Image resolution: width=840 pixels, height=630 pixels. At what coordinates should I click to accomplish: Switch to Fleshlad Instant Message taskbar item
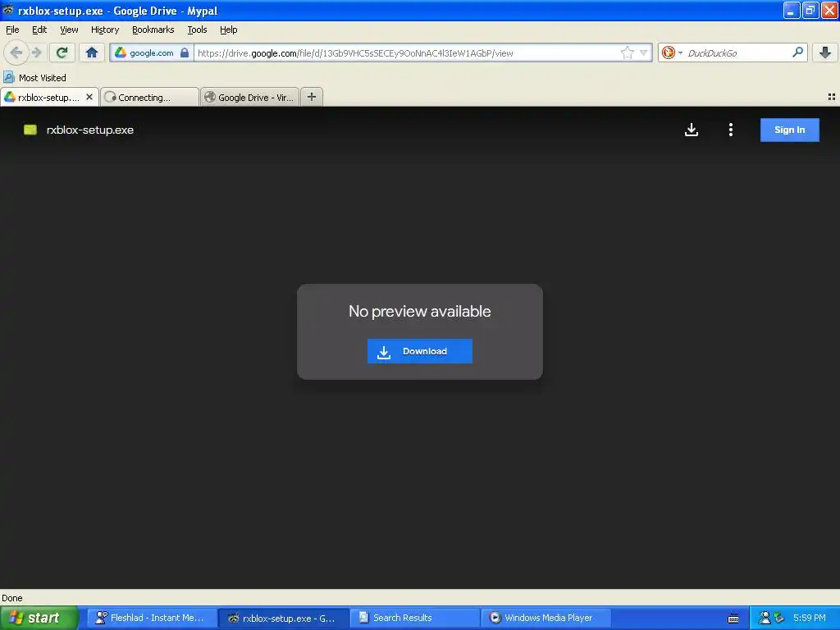(152, 618)
